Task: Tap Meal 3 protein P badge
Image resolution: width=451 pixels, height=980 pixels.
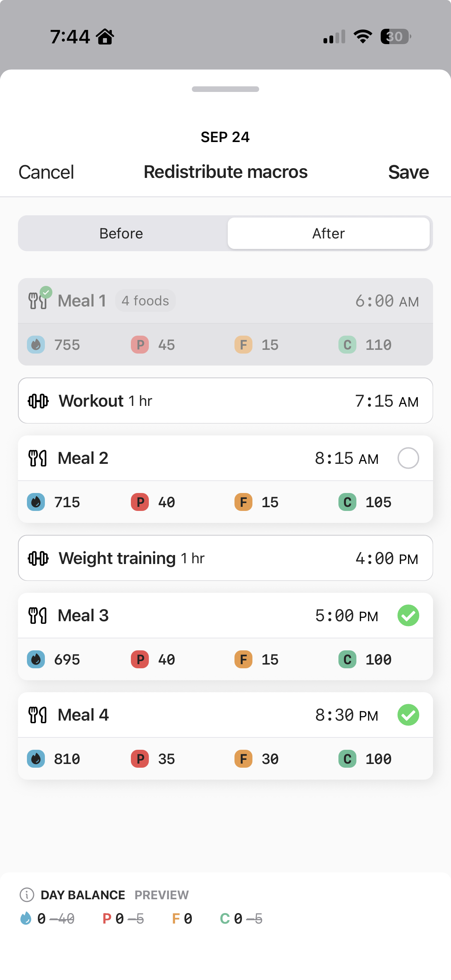Action: click(x=140, y=659)
